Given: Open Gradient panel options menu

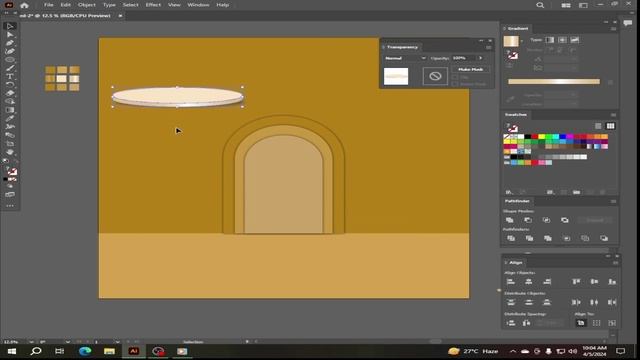Looking at the screenshot, I should pyautogui.click(x=613, y=29).
